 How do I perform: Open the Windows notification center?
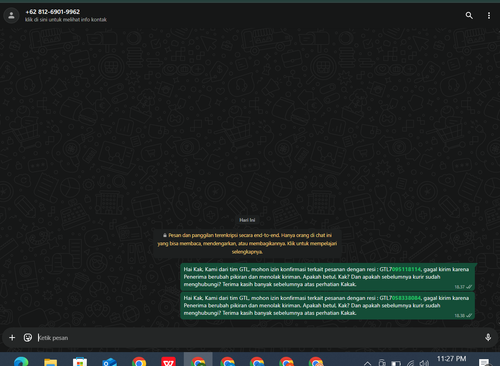pyautogui.click(x=484, y=362)
